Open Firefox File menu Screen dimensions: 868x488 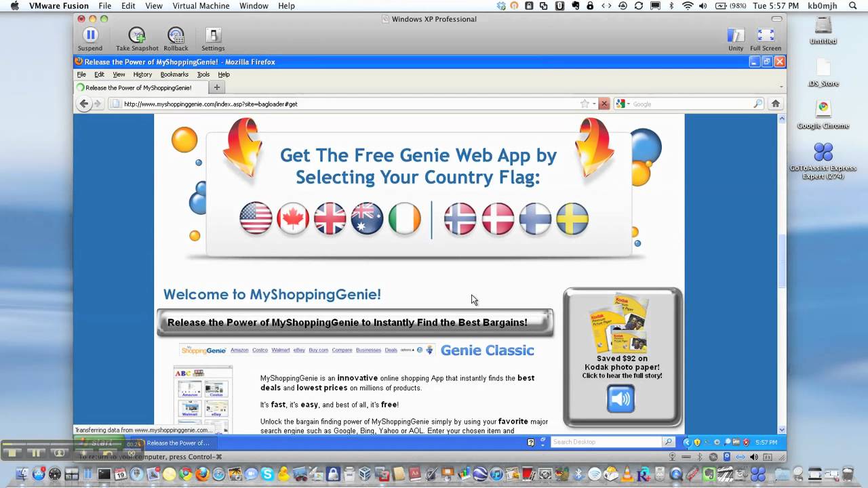(x=81, y=75)
